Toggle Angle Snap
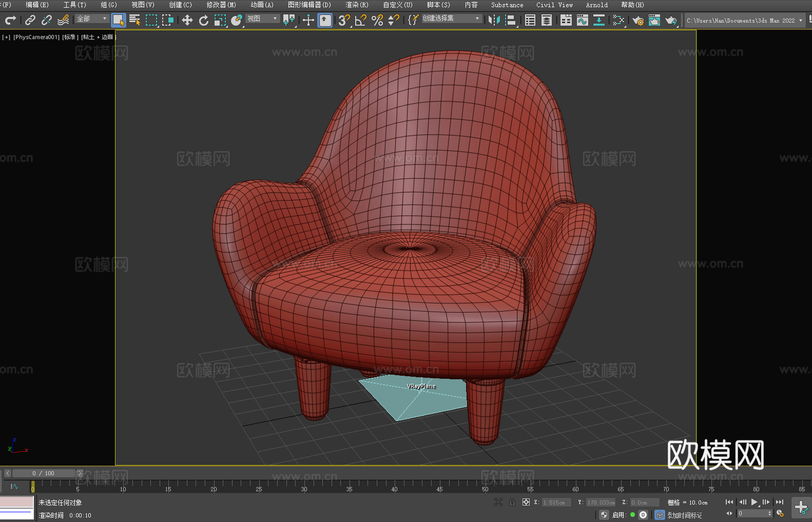Image resolution: width=812 pixels, height=522 pixels. point(361,20)
